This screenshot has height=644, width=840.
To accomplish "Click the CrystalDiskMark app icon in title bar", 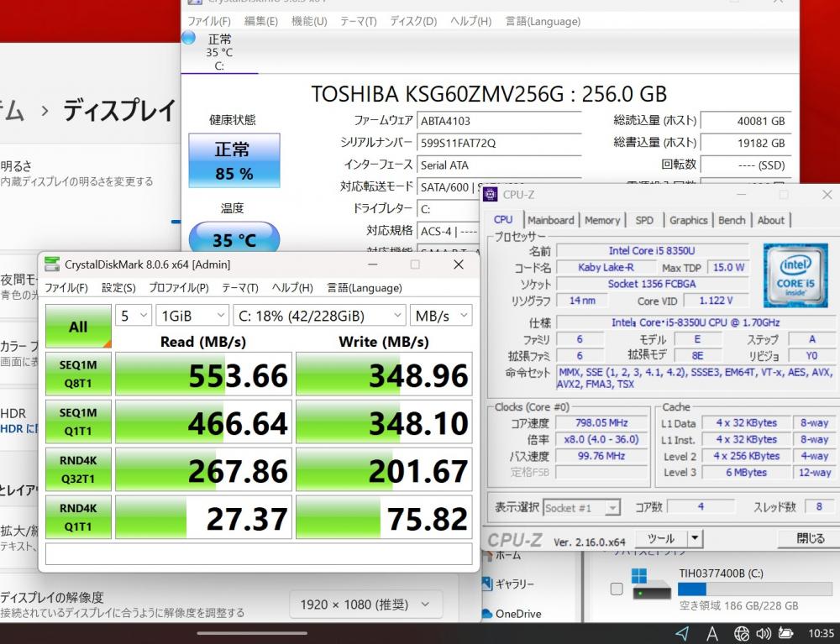I will 52,264.
